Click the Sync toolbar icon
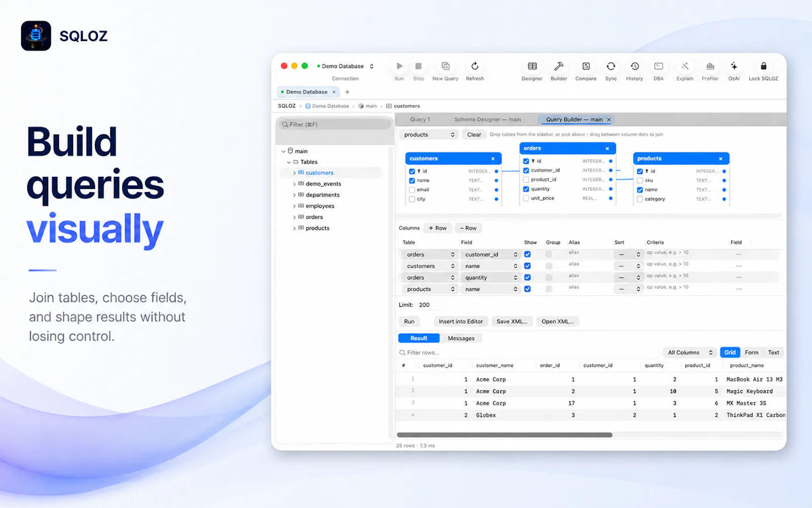 [x=611, y=66]
